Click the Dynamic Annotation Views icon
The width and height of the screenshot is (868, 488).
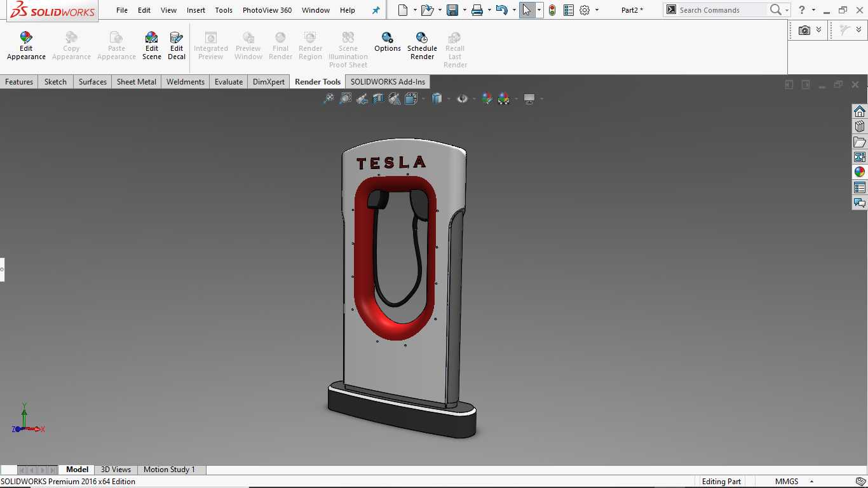(395, 98)
